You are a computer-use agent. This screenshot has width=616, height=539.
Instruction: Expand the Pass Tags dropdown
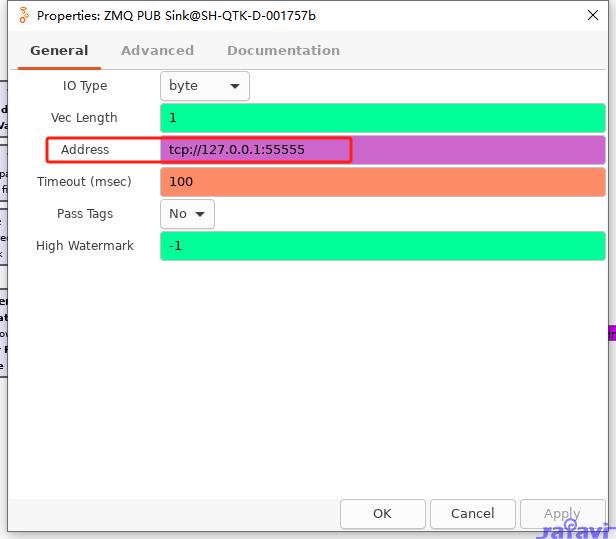pyautogui.click(x=187, y=214)
